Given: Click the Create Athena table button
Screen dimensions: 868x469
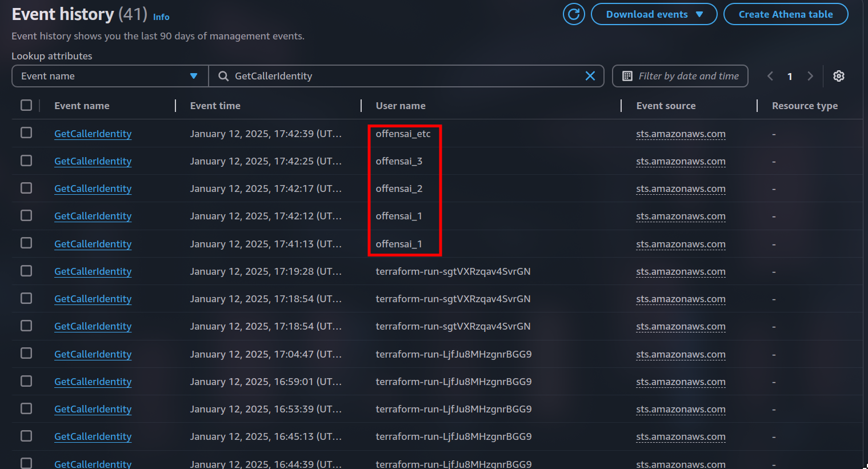Looking at the screenshot, I should [786, 14].
